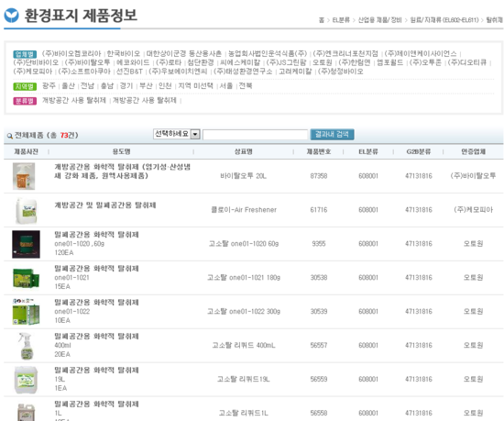Click the green 지역별 filter label badge
504x421 pixels.
coord(25,86)
